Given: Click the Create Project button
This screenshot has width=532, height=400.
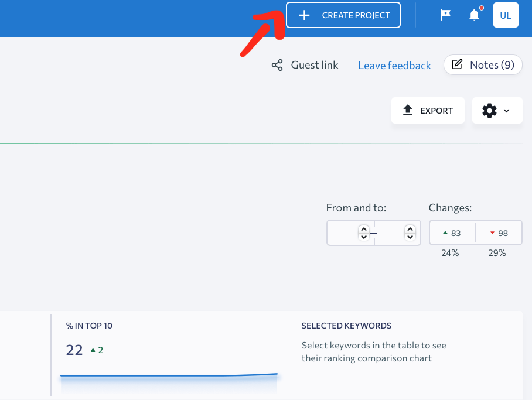Looking at the screenshot, I should click(x=343, y=15).
